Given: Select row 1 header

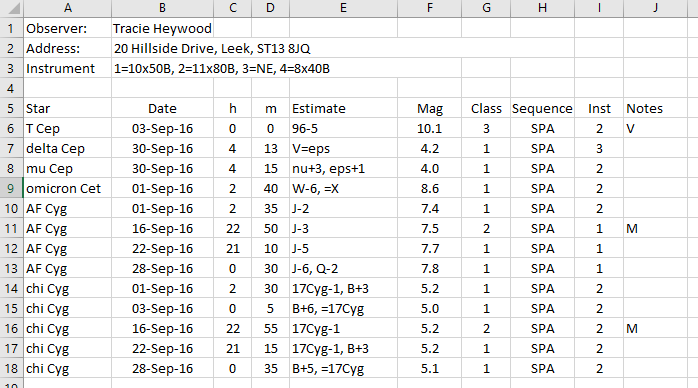Looking at the screenshot, I should pyautogui.click(x=12, y=28).
